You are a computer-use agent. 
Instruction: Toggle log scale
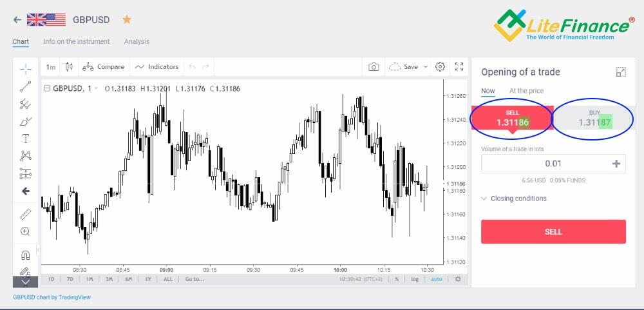[x=415, y=279]
